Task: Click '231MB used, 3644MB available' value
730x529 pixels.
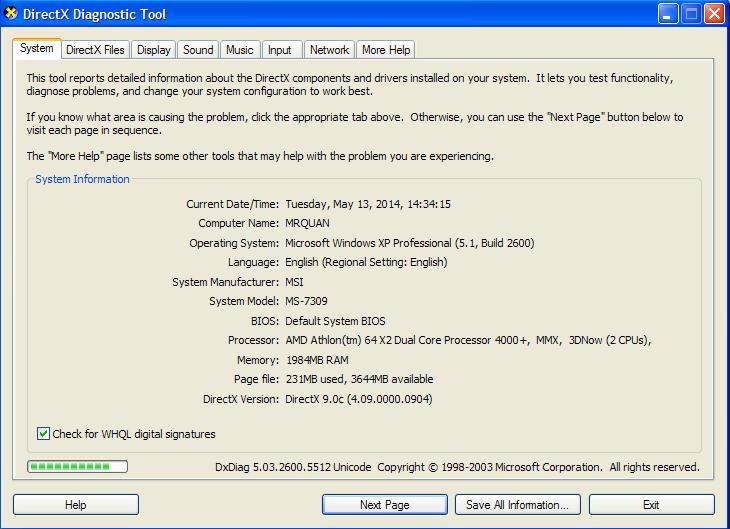Action: pyautogui.click(x=359, y=379)
